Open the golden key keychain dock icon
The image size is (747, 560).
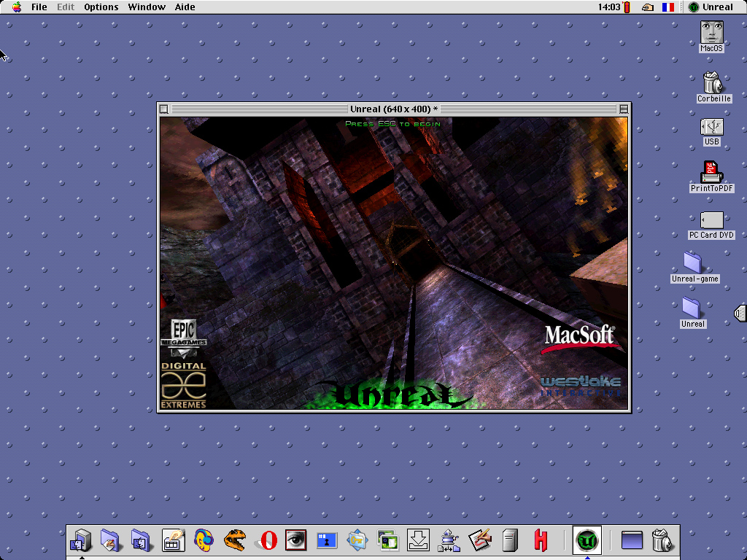click(x=357, y=540)
